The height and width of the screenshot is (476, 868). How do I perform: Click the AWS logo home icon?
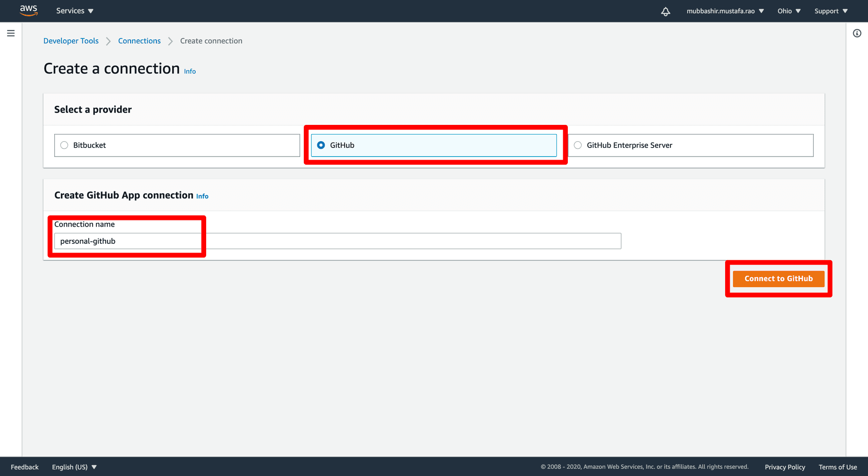point(28,10)
